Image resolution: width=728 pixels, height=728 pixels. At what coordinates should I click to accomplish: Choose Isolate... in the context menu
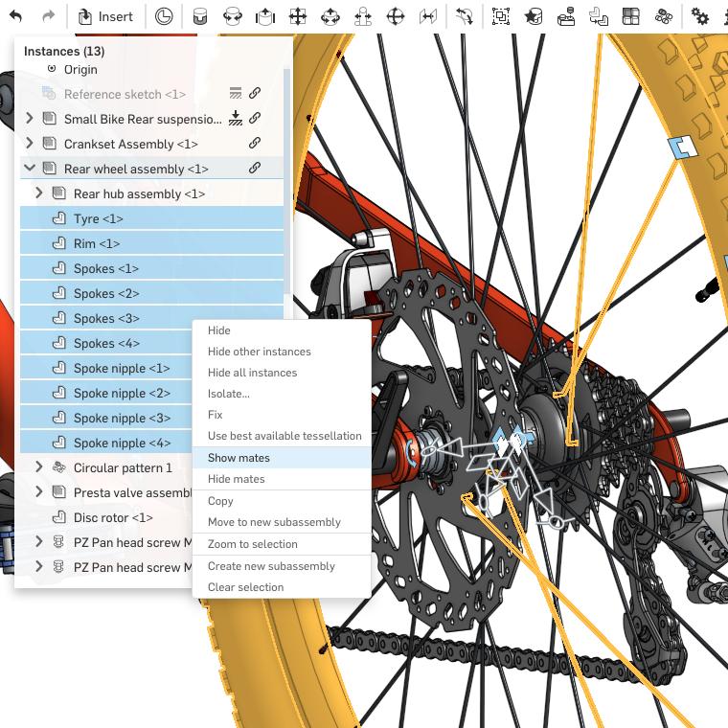coord(228,394)
